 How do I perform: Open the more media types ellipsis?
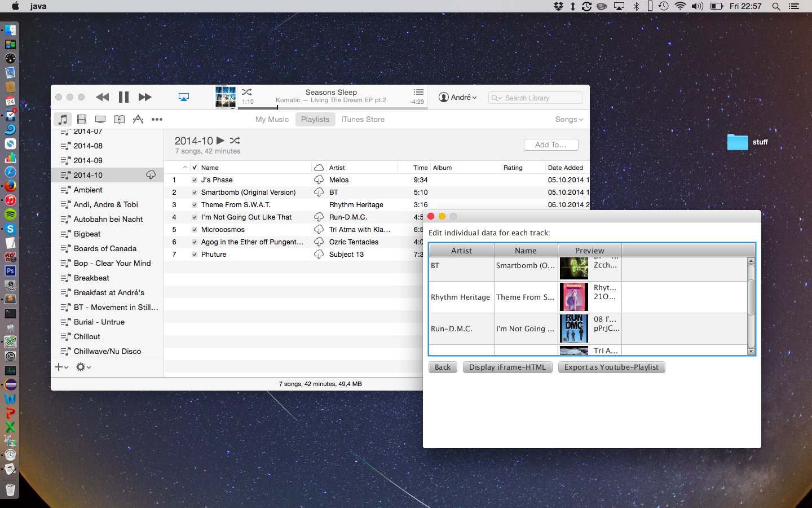tap(157, 119)
